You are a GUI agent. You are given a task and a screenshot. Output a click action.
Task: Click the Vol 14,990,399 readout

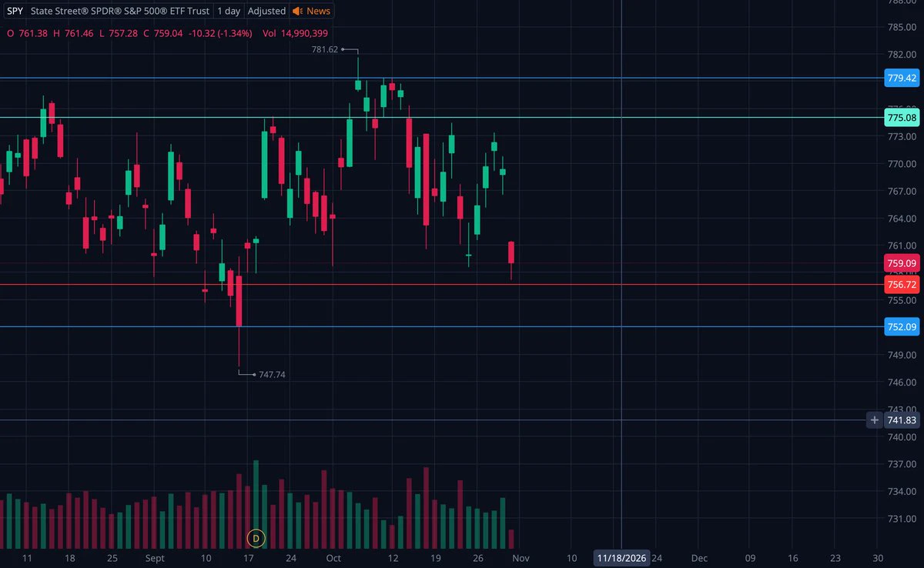(295, 33)
